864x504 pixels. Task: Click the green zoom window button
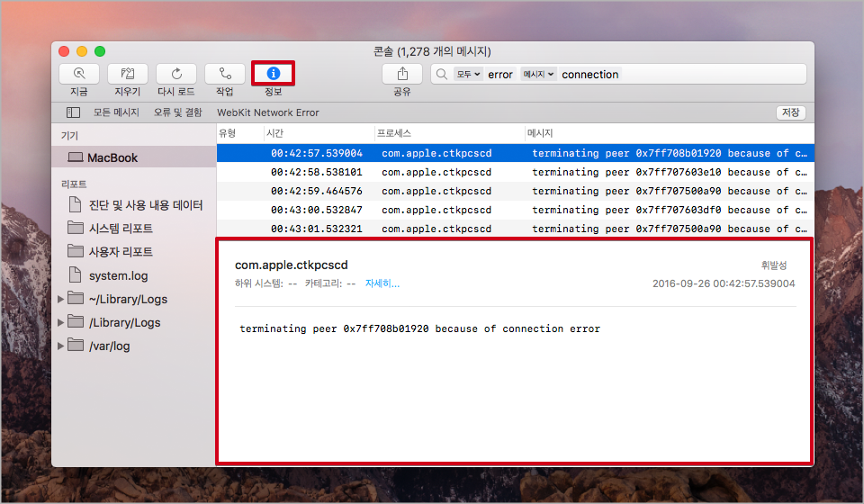pos(100,51)
